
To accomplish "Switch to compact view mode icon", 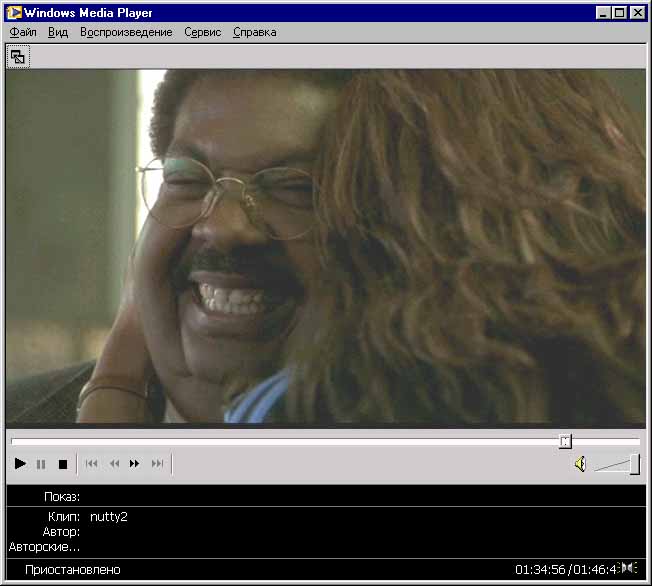I will coord(18,57).
